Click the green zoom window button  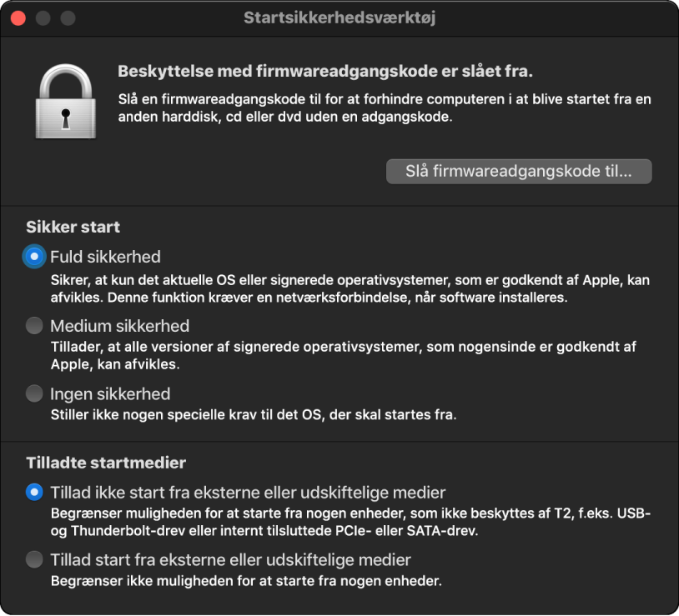pos(68,17)
